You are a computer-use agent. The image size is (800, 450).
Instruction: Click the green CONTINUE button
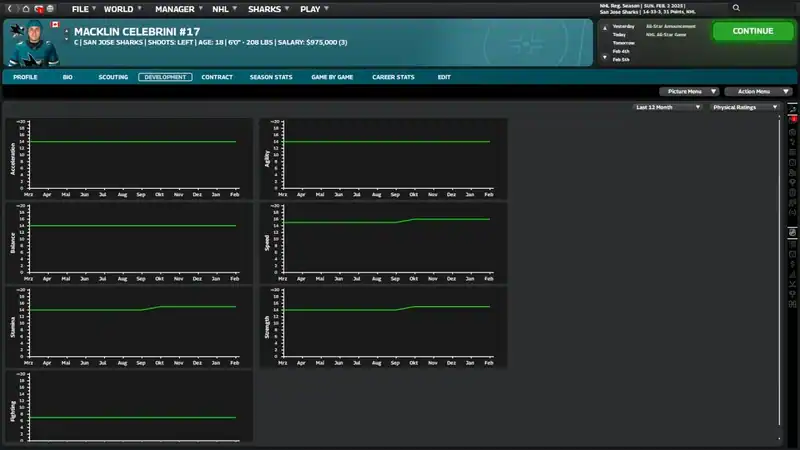(753, 31)
